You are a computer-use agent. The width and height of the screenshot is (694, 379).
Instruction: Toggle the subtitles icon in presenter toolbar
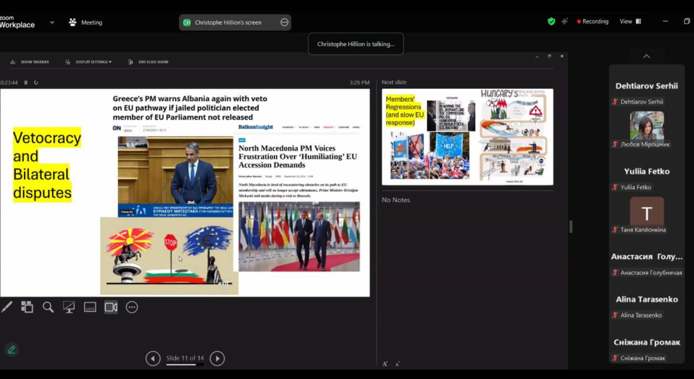tap(90, 307)
